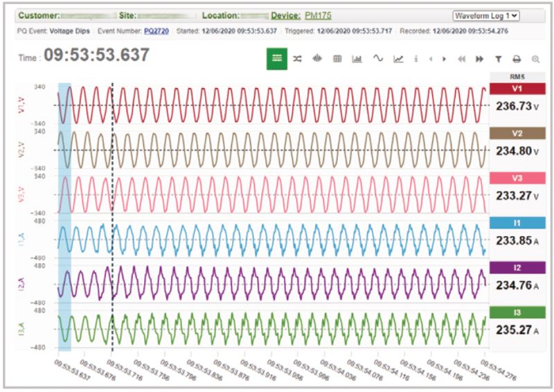Click the filter funnel icon

point(498,60)
